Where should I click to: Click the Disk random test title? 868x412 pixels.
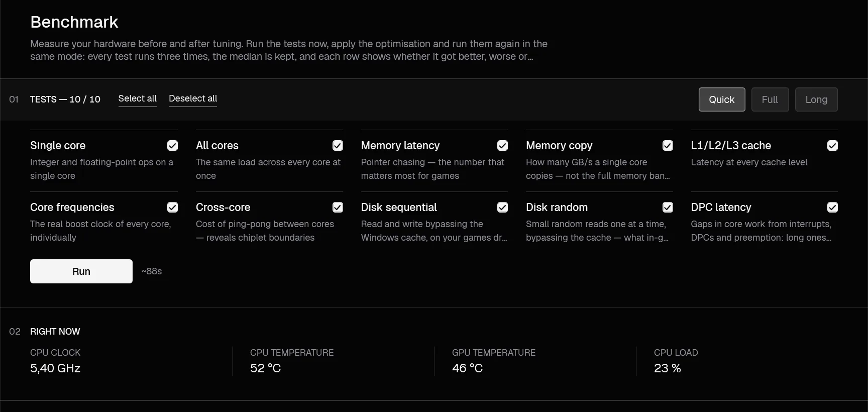557,208
